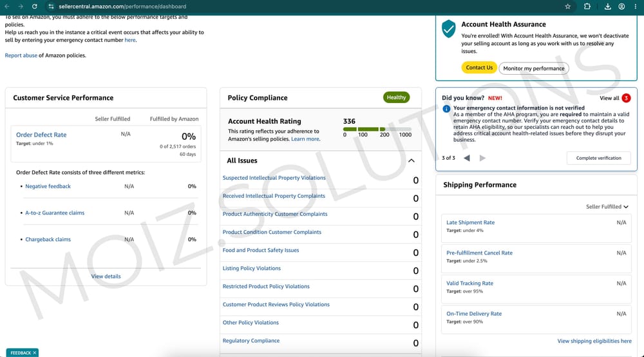
Task: Open the Seller Fulfilled dropdown
Action: tap(607, 207)
